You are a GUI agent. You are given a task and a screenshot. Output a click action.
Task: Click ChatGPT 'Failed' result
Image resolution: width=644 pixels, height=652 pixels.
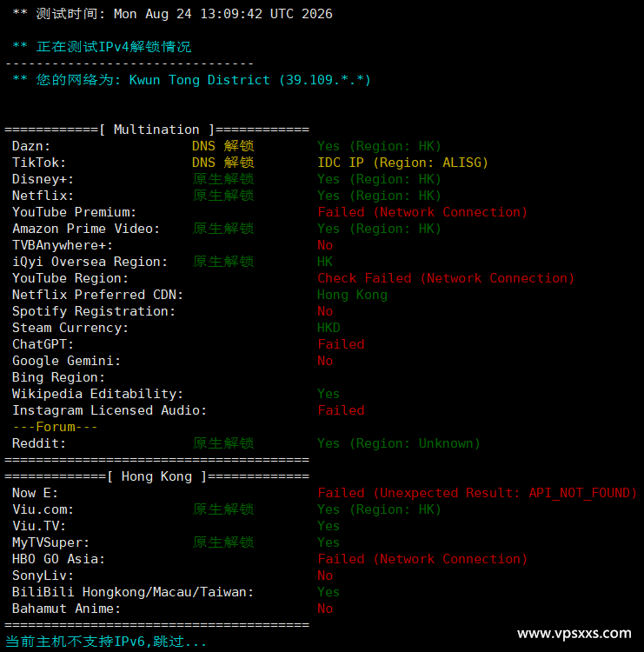coord(341,344)
